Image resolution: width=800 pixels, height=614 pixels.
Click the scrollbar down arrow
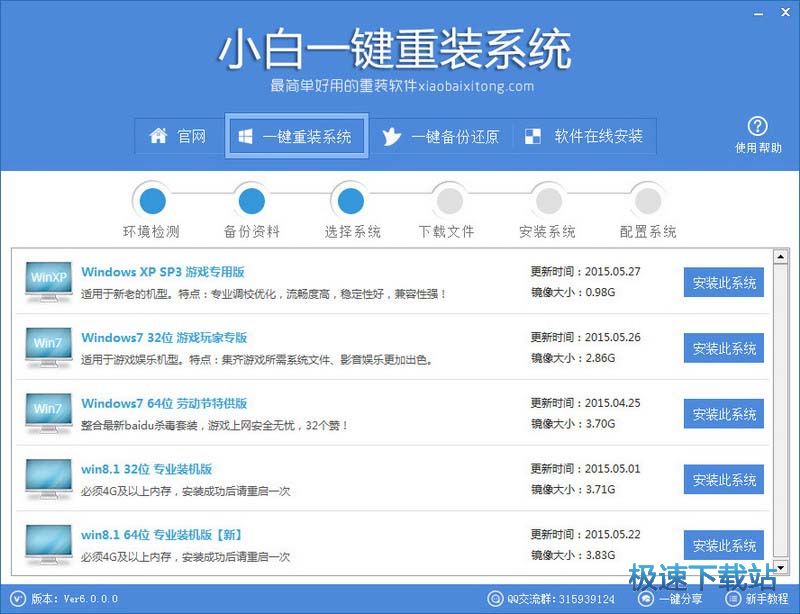click(x=780, y=567)
